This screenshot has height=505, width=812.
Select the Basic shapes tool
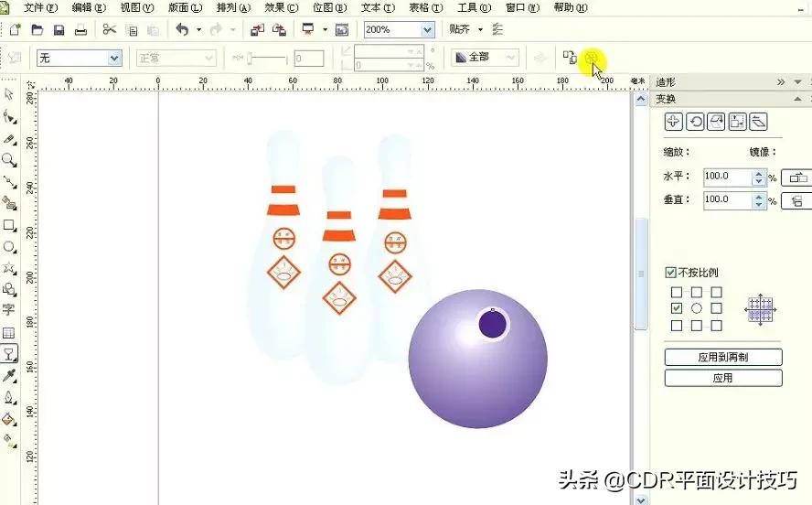click(x=9, y=289)
